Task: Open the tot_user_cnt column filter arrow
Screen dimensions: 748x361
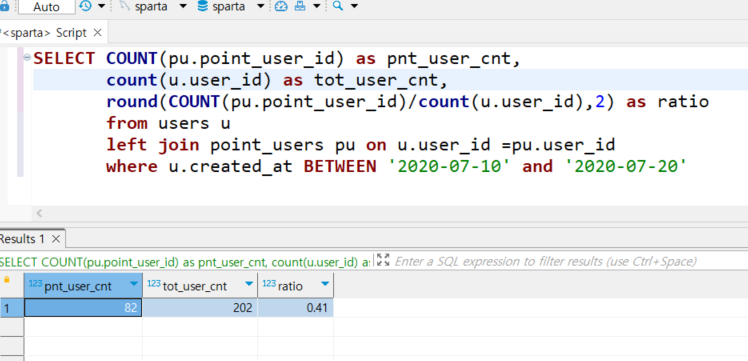Action: 249,284
